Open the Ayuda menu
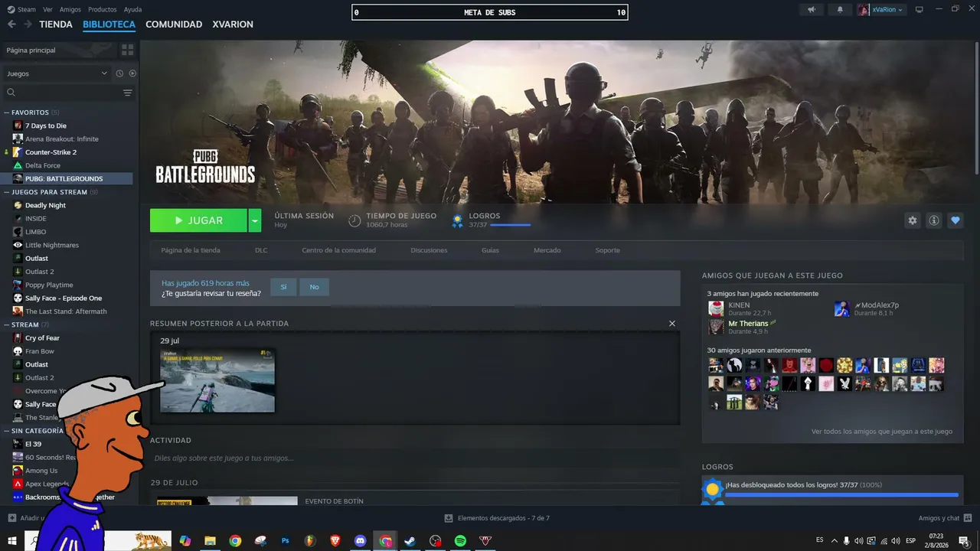Viewport: 980px width, 551px height. click(x=132, y=9)
